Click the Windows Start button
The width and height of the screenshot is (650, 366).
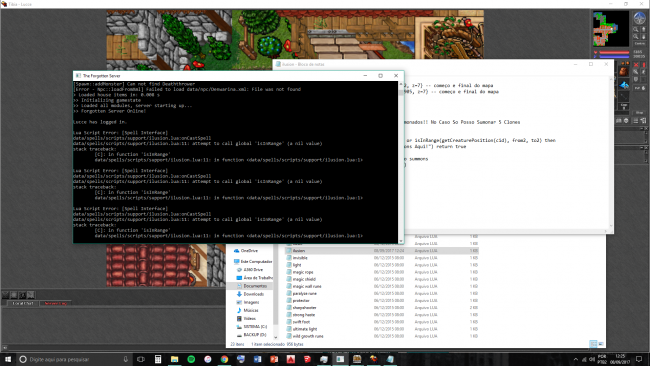[x=8, y=359]
